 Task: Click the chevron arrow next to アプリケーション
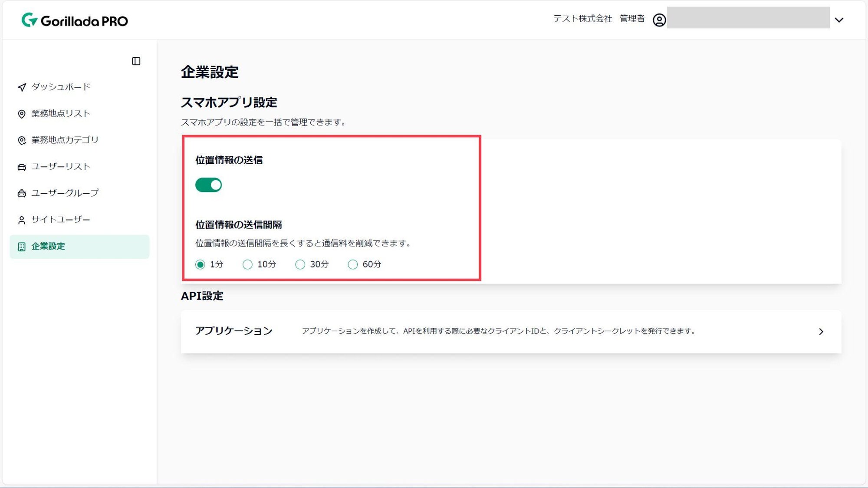click(x=821, y=331)
